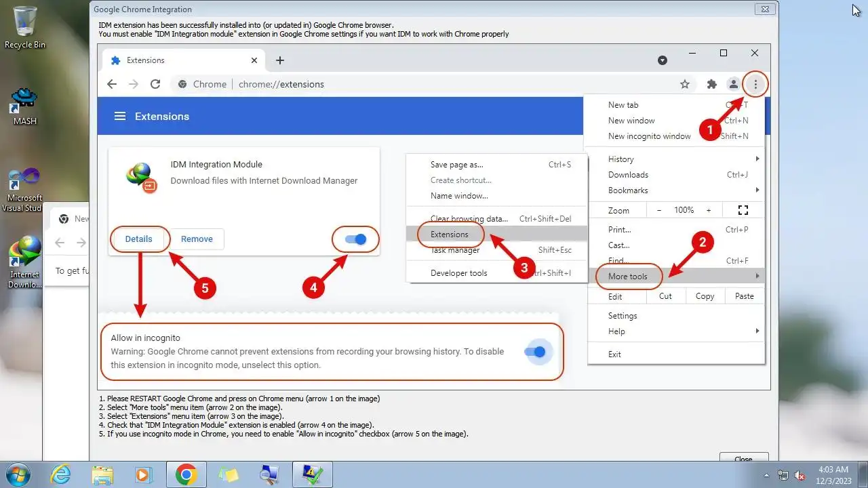
Task: Show hidden tray icons arrow
Action: (767, 475)
